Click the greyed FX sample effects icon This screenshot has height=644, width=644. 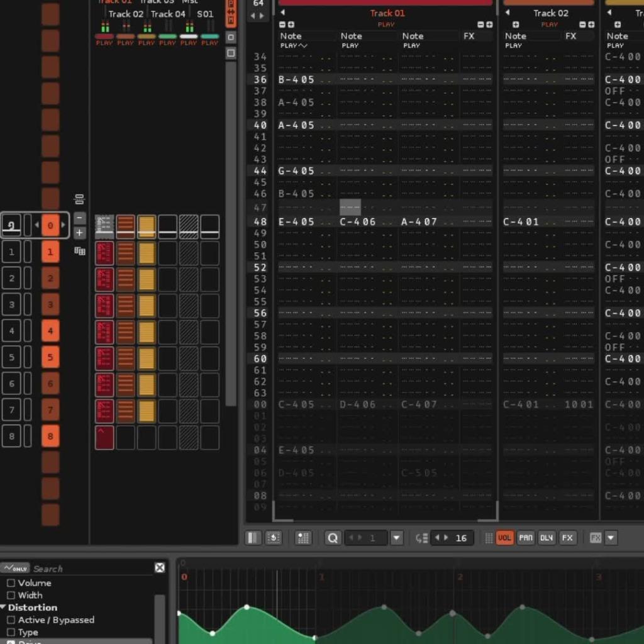point(596,538)
